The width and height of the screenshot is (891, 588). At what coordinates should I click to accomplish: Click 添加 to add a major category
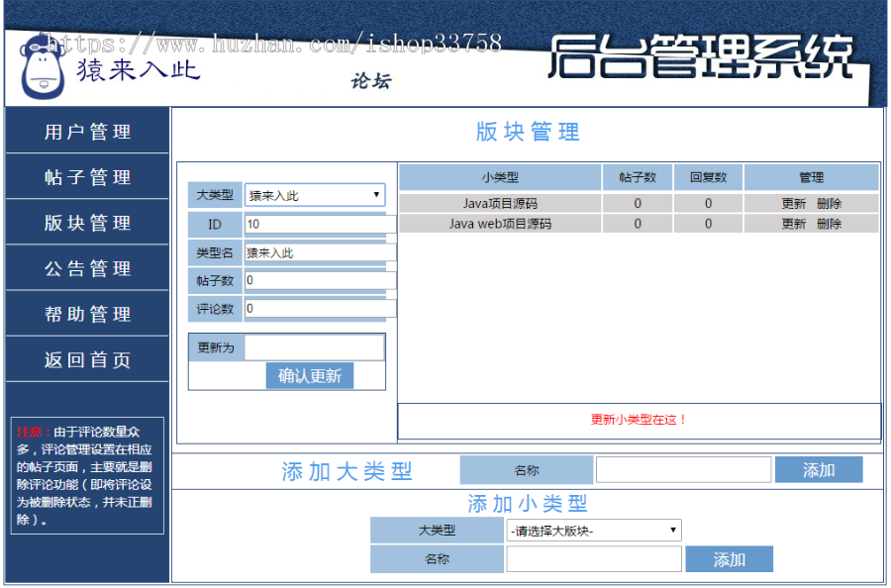coord(819,469)
